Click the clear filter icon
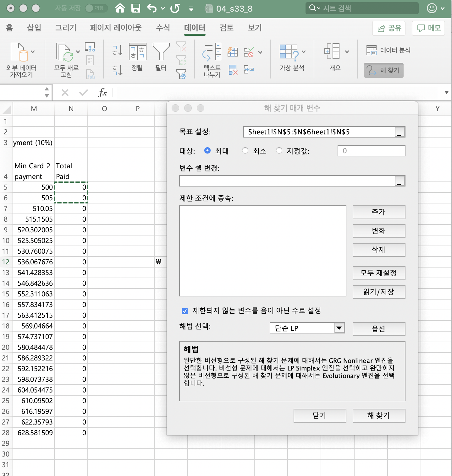452x476 pixels. 181,47
